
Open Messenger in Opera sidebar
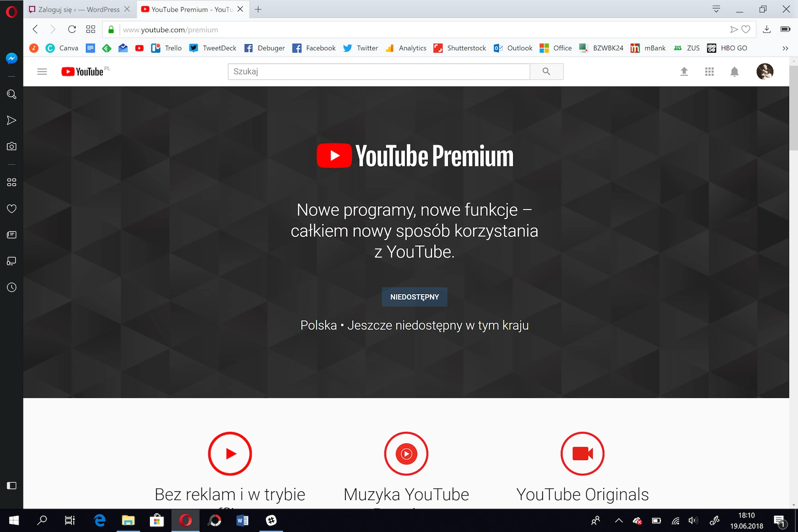coord(12,59)
